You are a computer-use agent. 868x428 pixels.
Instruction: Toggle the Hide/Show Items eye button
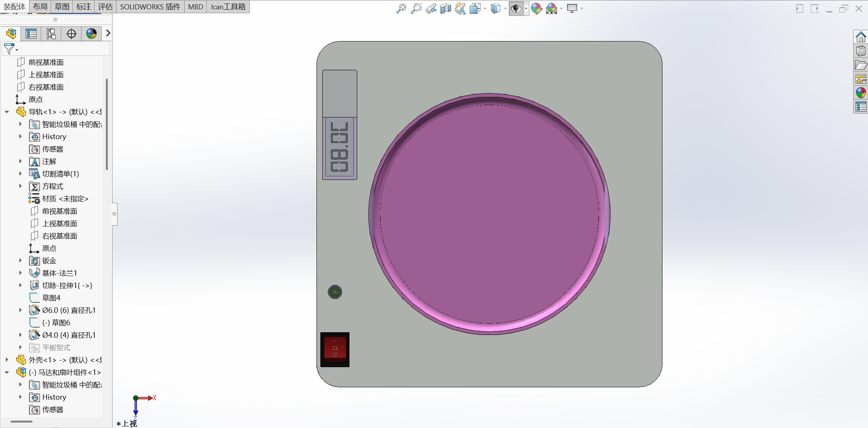coord(516,9)
